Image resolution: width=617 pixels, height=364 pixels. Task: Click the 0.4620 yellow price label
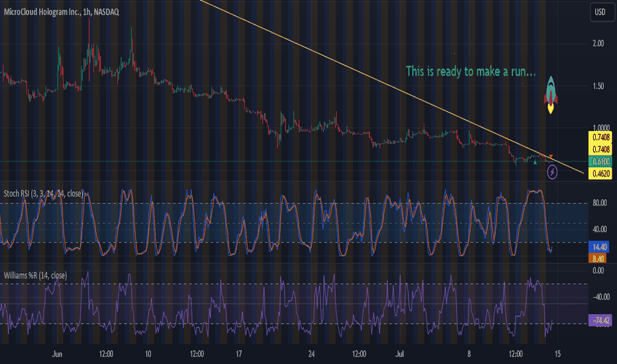tap(600, 173)
